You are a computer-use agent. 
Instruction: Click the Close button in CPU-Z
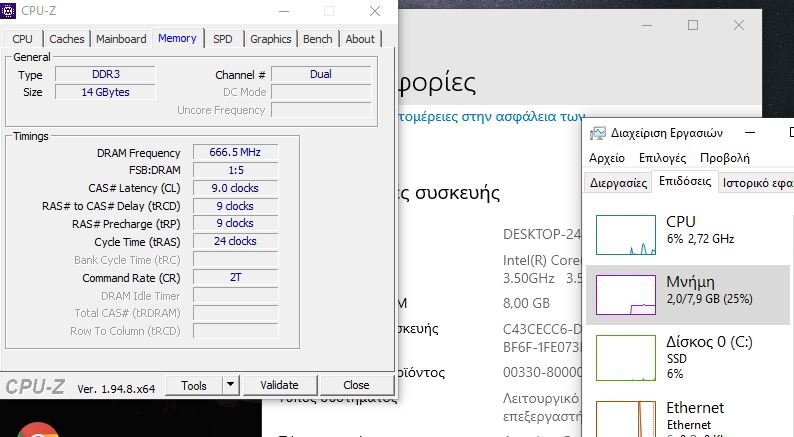356,385
